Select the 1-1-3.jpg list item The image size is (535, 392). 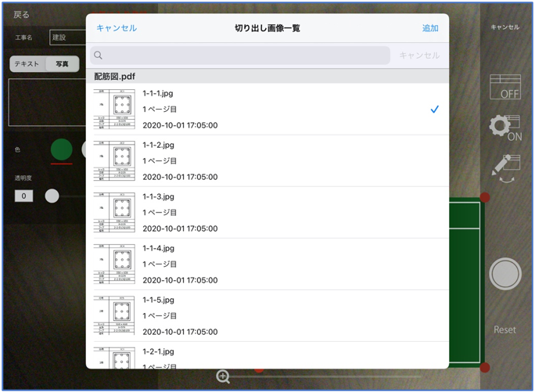click(267, 213)
